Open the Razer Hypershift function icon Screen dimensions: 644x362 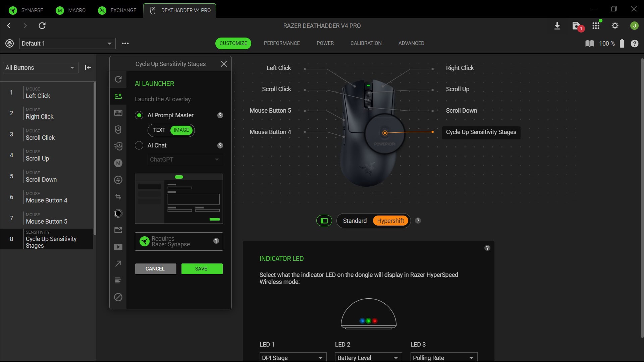click(118, 214)
